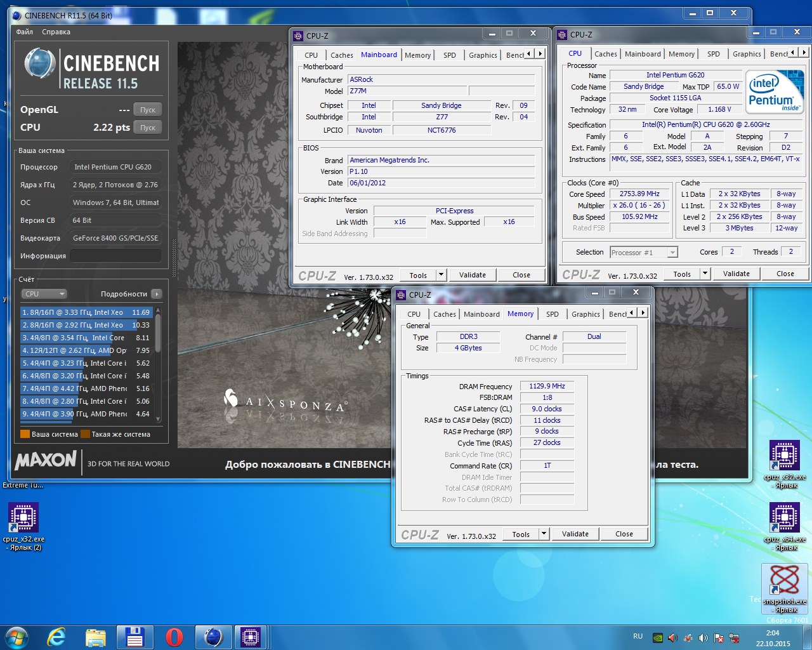Click the Action Center flag tray icon
The height and width of the screenshot is (650, 812).
pyautogui.click(x=718, y=638)
